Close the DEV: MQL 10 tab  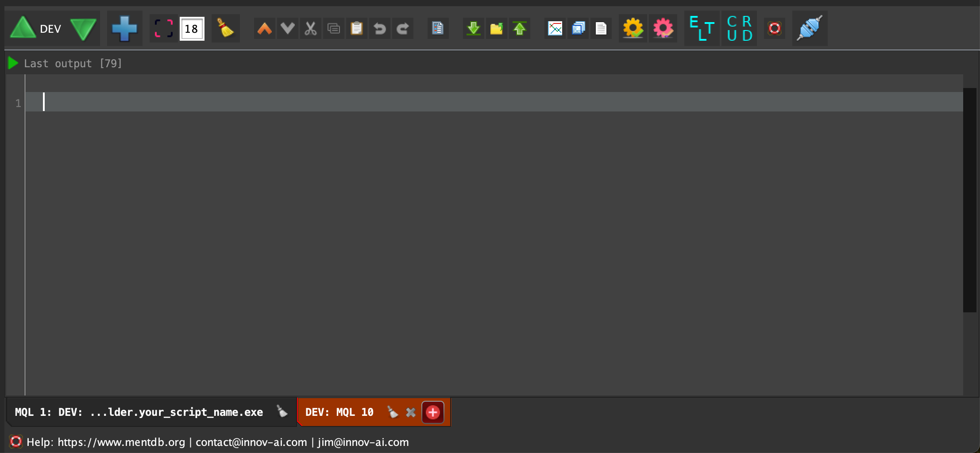click(411, 412)
